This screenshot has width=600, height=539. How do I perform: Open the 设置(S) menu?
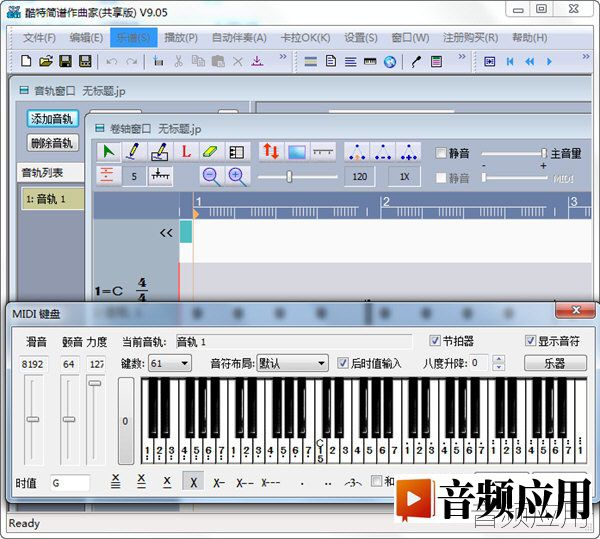click(x=361, y=38)
